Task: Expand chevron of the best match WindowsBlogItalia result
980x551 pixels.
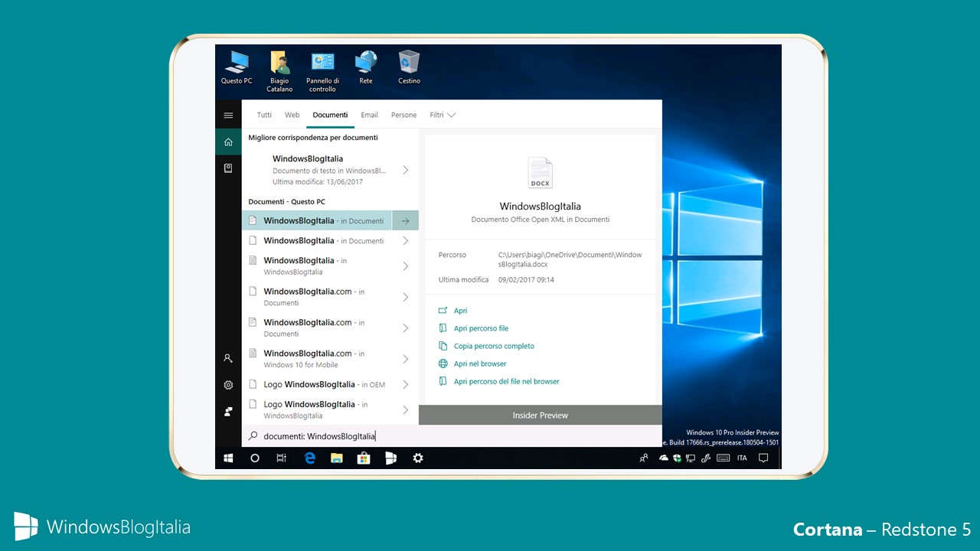Action: [x=406, y=170]
